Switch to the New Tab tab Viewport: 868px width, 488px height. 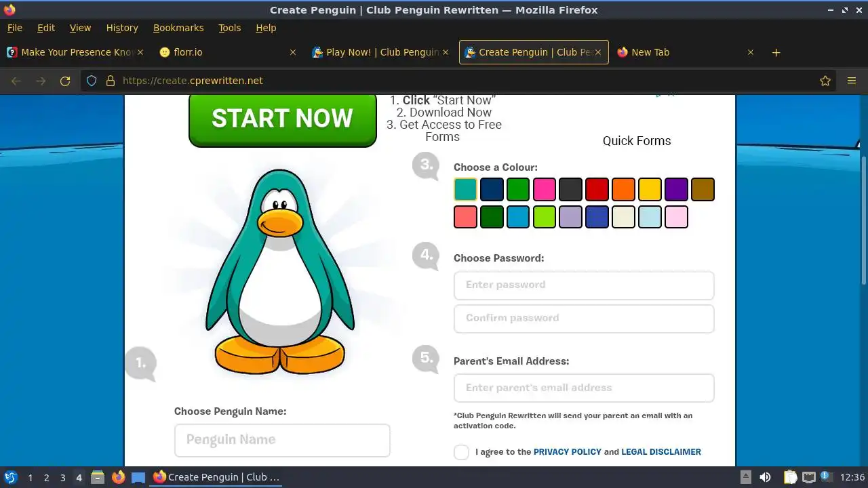pos(685,52)
